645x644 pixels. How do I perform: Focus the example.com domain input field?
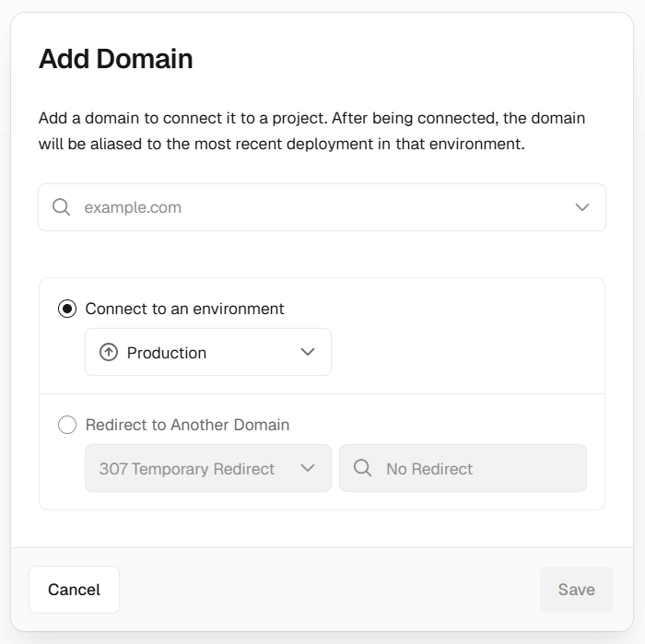click(x=313, y=207)
